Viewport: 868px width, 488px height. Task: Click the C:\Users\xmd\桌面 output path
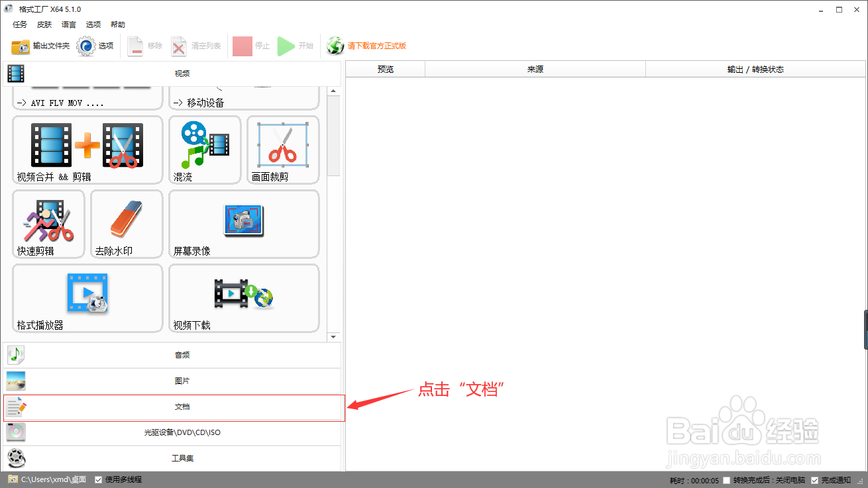[53, 479]
